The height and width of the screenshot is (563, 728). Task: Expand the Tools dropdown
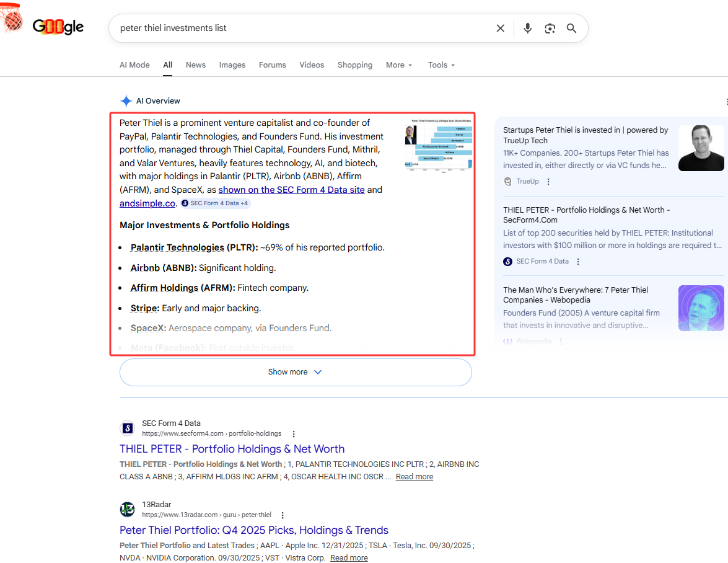[x=441, y=65]
